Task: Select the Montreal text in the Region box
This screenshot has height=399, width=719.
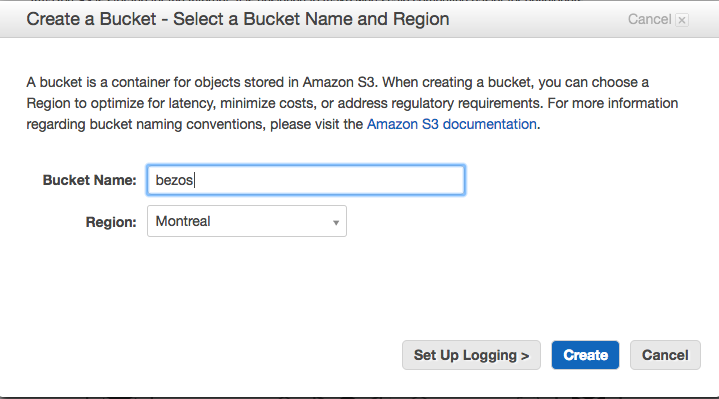Action: point(183,221)
